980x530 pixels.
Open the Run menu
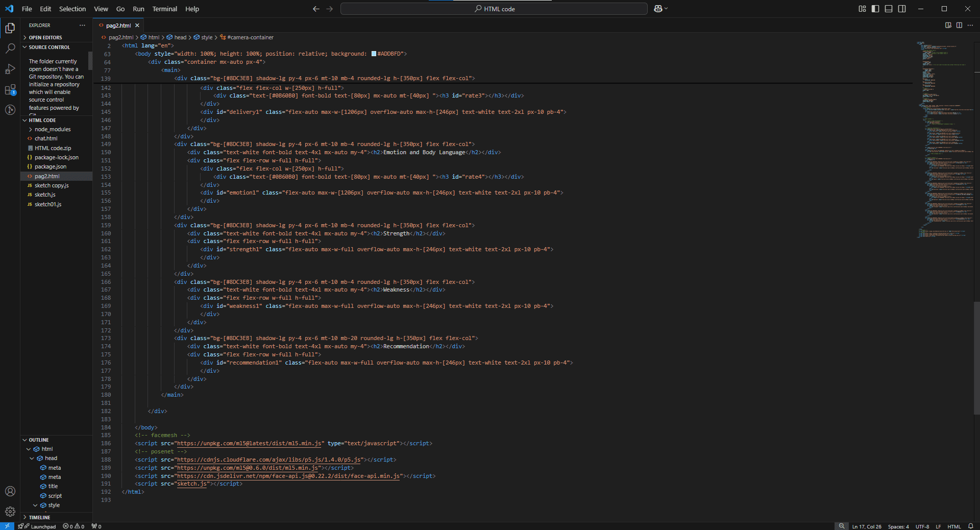click(x=138, y=9)
